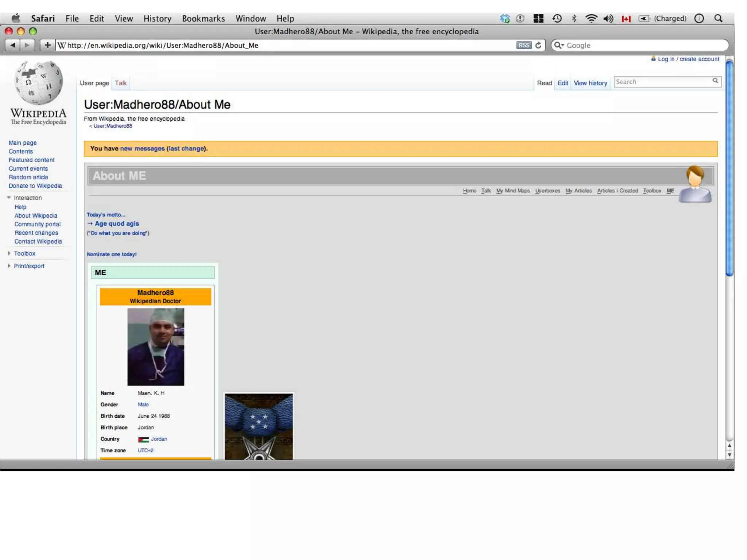
Task: Switch to the View history tab
Action: click(x=590, y=83)
